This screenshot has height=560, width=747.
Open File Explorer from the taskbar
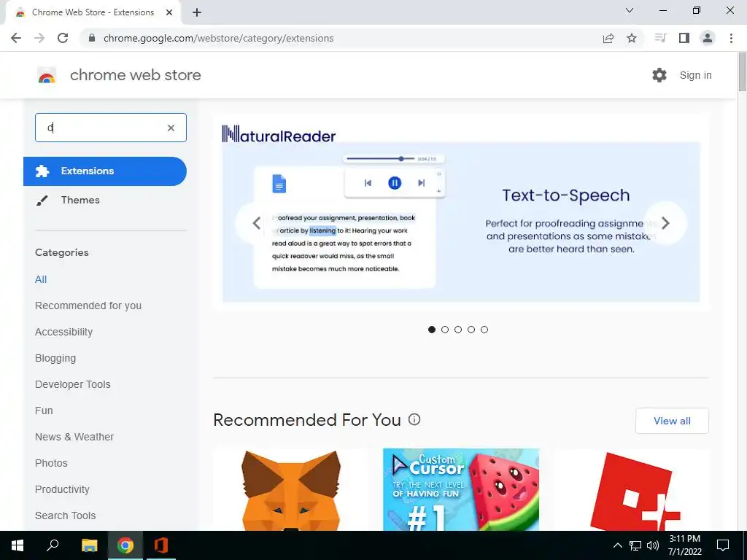coord(89,545)
